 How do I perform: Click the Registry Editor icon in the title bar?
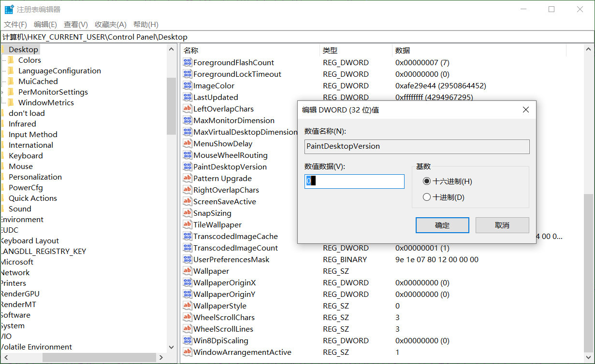pyautogui.click(x=8, y=9)
